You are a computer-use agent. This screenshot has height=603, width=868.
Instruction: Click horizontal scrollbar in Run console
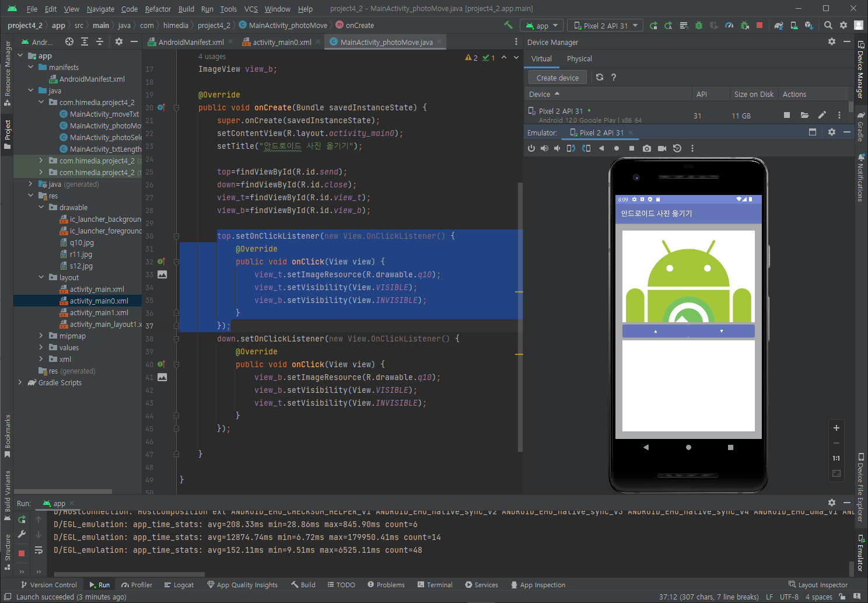129,574
